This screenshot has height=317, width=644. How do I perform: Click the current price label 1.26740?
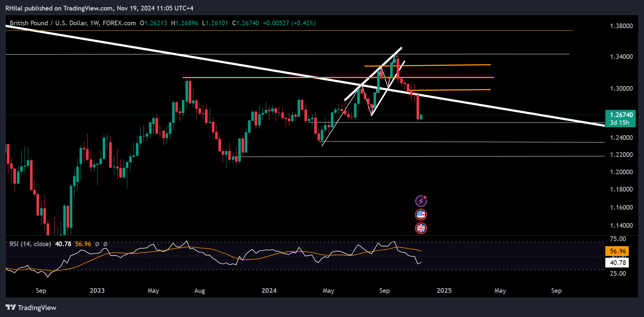(x=621, y=115)
